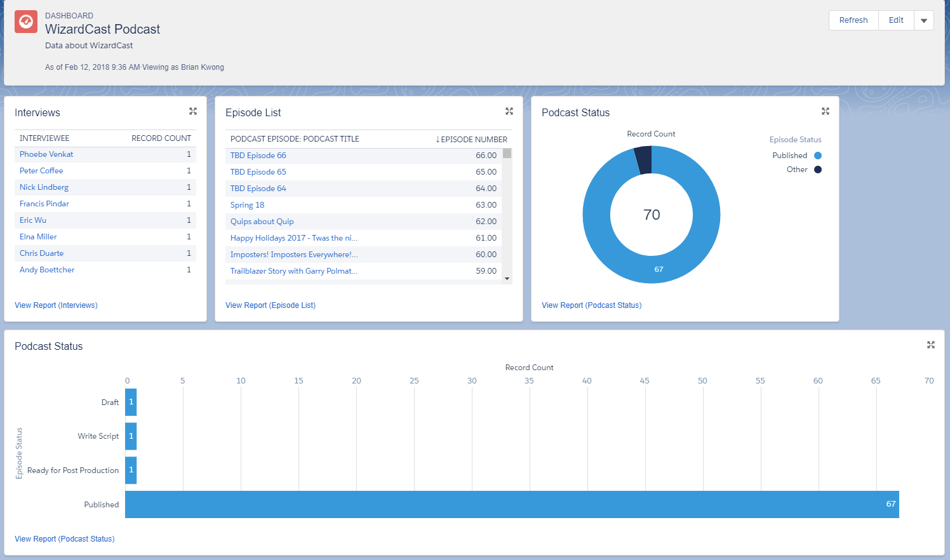Viewport: 950px width, 560px height.
Task: Click the Episode List scrollbar down arrow
Action: (507, 279)
